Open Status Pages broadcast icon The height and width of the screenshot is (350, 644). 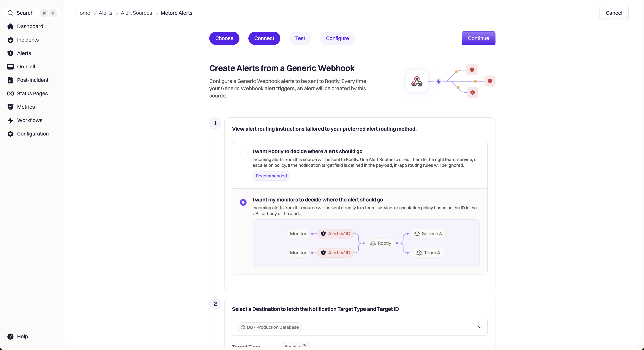pyautogui.click(x=10, y=94)
